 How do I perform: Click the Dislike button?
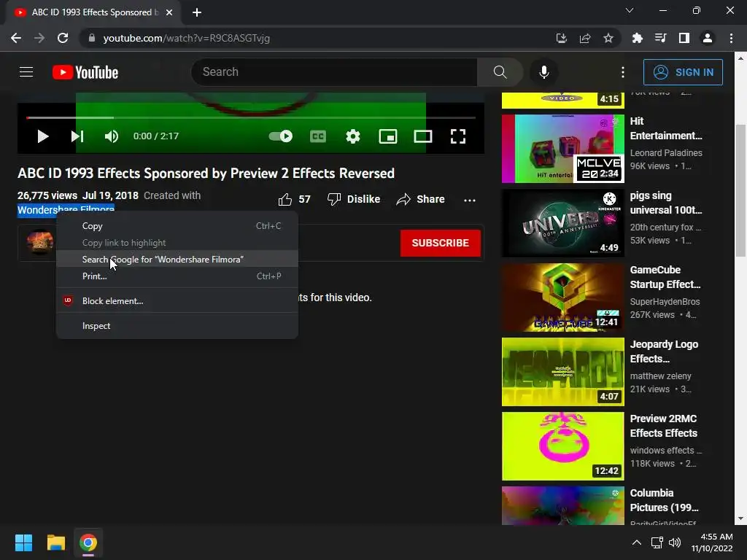coord(354,200)
